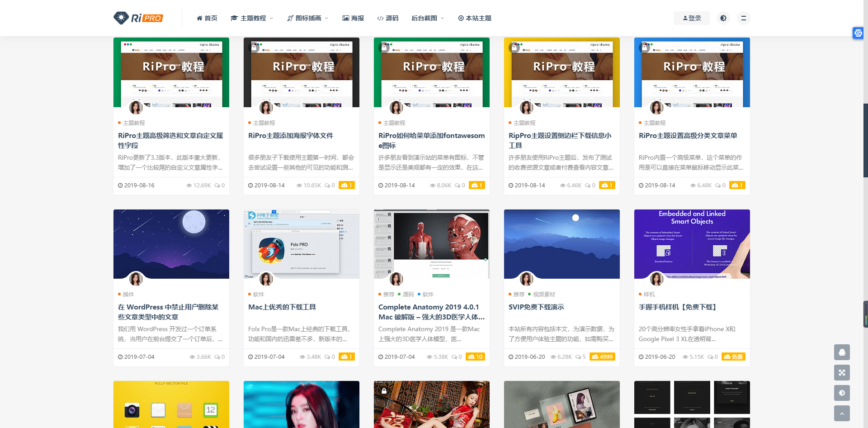The width and height of the screenshot is (868, 428).
Task: Click the author avatar on Folx PRO card
Action: pyautogui.click(x=266, y=279)
